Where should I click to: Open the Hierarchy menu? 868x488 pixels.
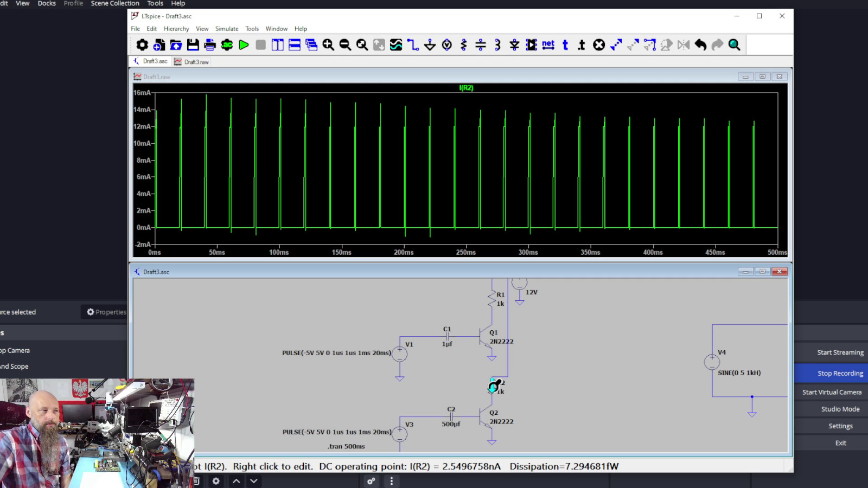coord(176,29)
